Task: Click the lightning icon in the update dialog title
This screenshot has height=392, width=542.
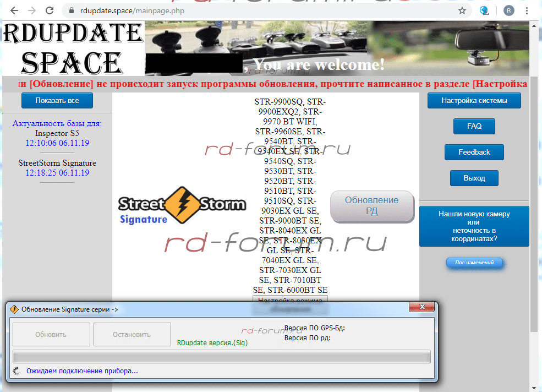Action: click(14, 309)
